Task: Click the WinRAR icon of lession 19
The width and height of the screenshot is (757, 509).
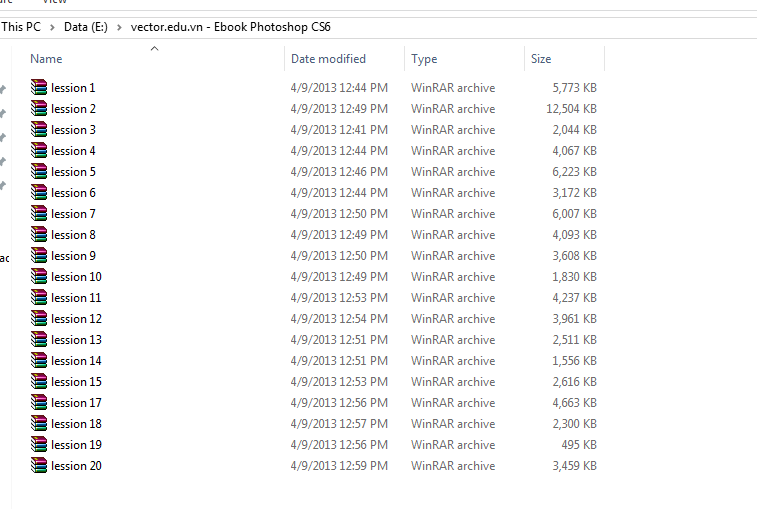Action: (x=39, y=444)
